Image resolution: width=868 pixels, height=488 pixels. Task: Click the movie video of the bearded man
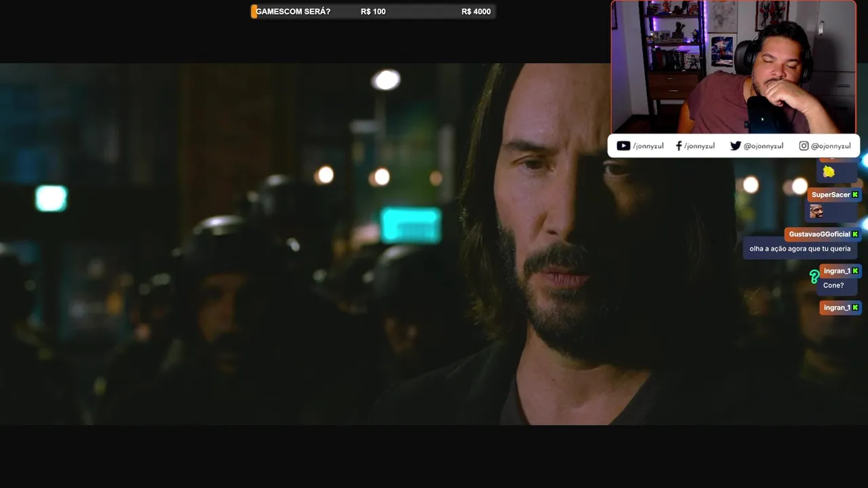[x=434, y=244]
